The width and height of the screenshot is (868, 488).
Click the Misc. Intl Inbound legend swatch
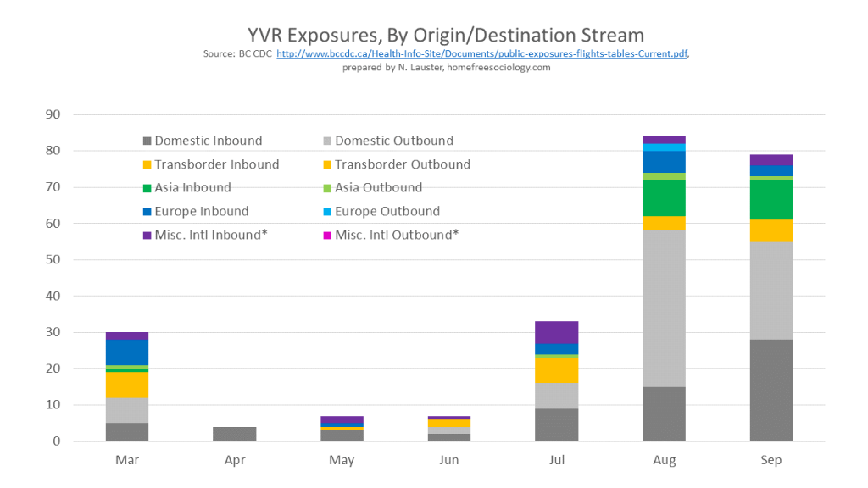point(147,236)
